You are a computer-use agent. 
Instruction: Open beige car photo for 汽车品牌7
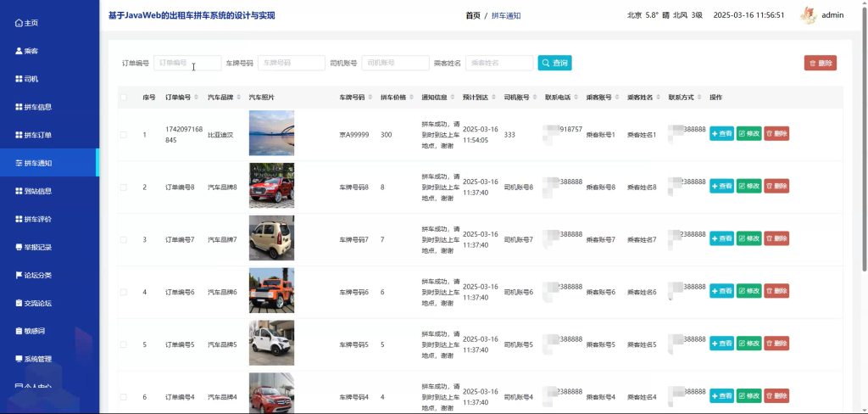(x=272, y=238)
